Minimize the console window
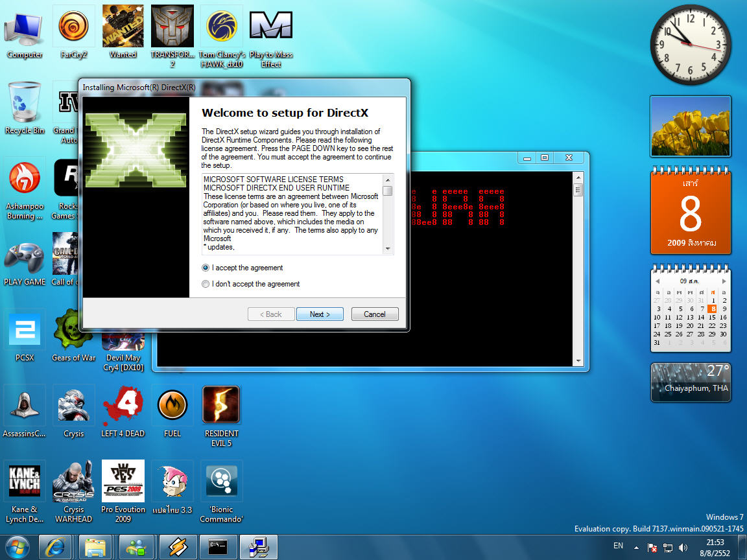The width and height of the screenshot is (747, 560). coord(527,157)
